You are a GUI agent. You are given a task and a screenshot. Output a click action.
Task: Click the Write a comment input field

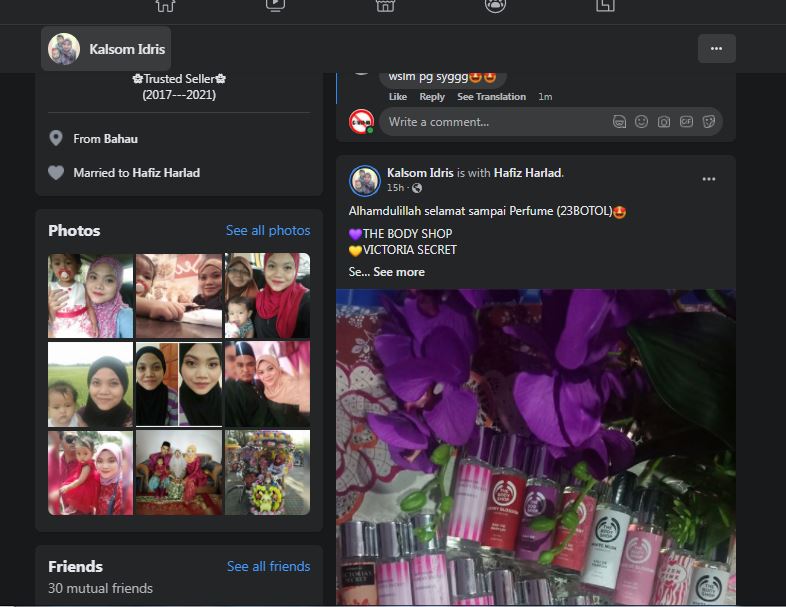tap(494, 122)
